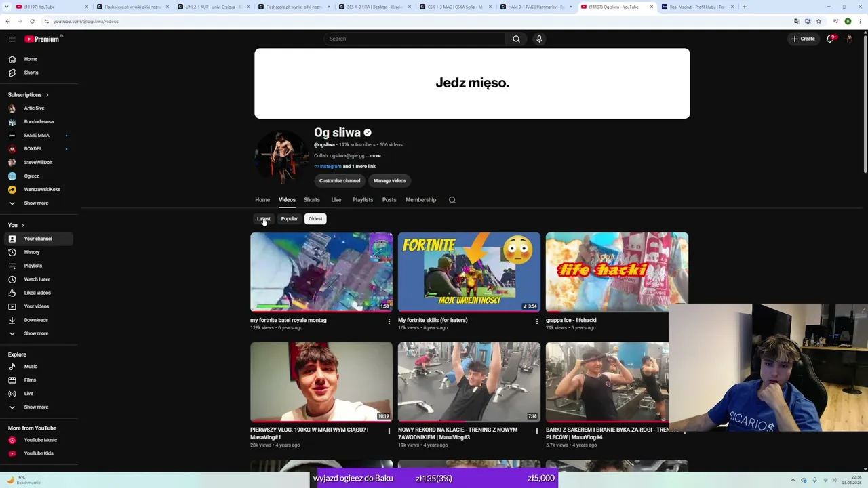Open Your channel in the sidebar
The image size is (868, 488).
tap(38, 239)
